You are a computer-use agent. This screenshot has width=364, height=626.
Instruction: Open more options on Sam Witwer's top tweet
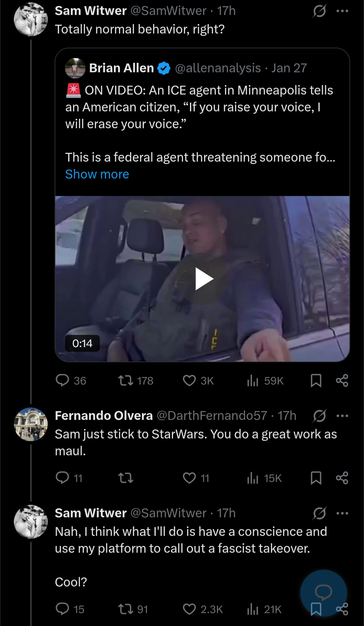click(x=342, y=11)
